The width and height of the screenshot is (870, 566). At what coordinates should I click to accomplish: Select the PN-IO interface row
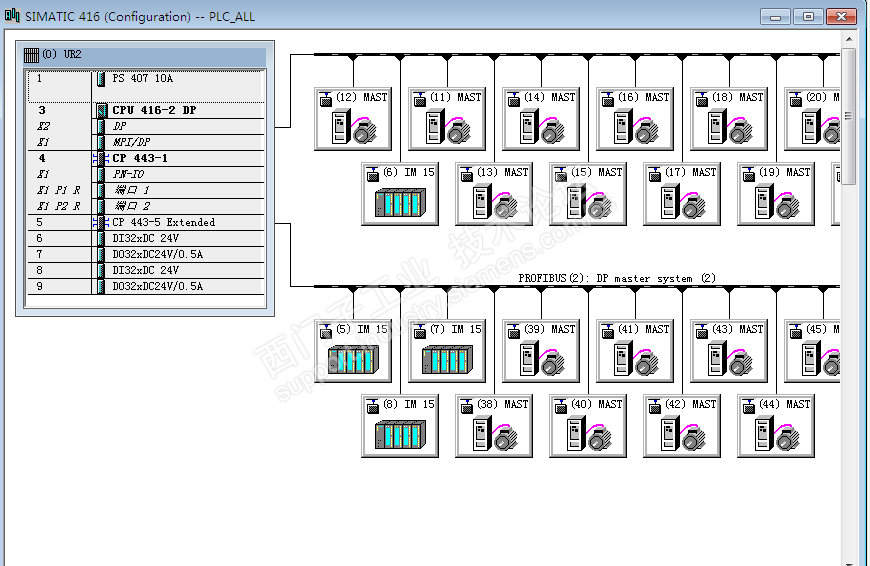tap(145, 174)
